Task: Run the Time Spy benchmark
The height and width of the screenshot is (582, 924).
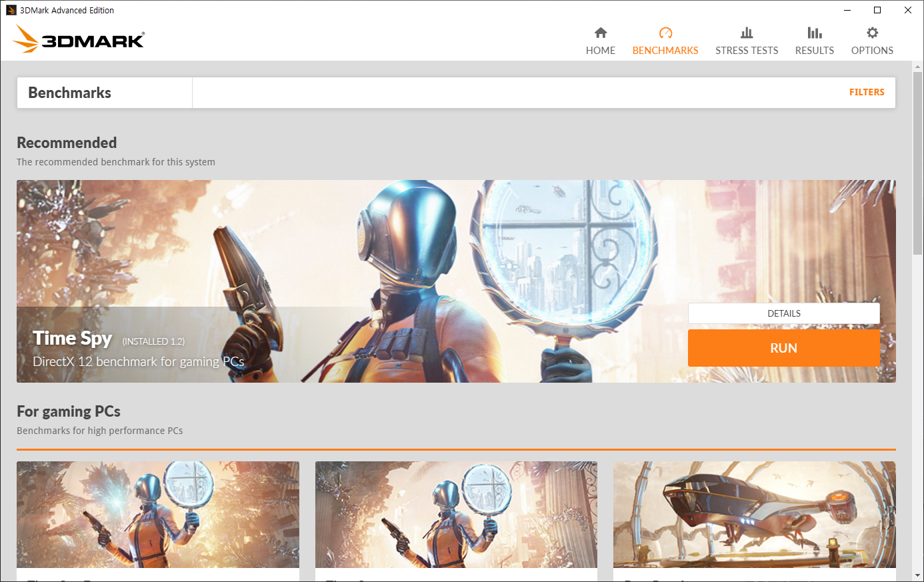Action: 784,348
